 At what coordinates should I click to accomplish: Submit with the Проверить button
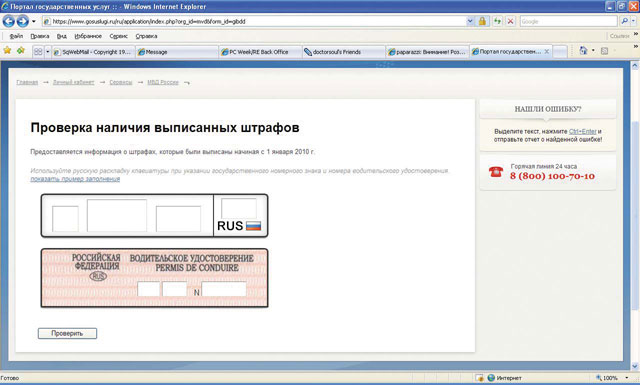[67, 334]
